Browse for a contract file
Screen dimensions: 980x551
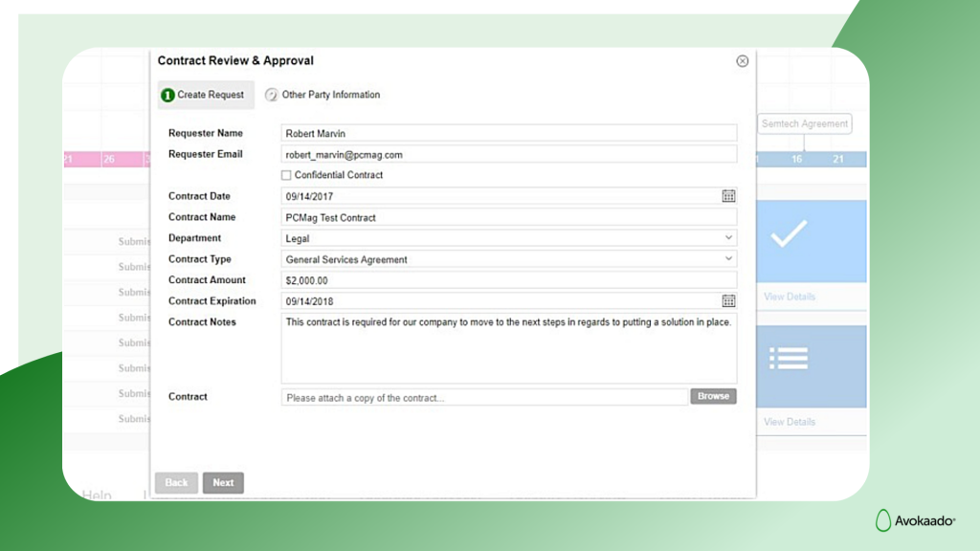pos(713,395)
